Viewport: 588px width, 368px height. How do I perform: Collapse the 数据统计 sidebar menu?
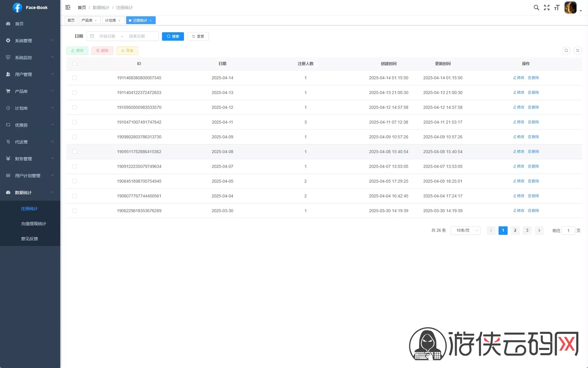(x=30, y=192)
